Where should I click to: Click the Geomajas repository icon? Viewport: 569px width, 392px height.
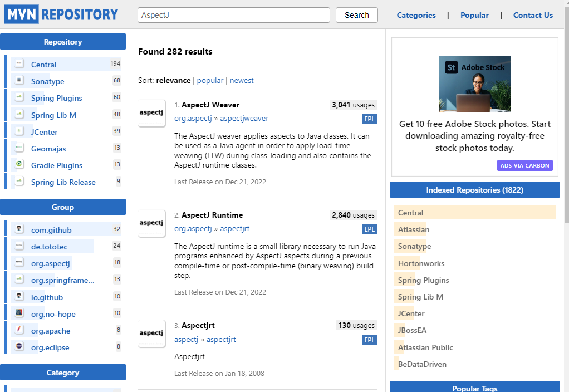19,148
